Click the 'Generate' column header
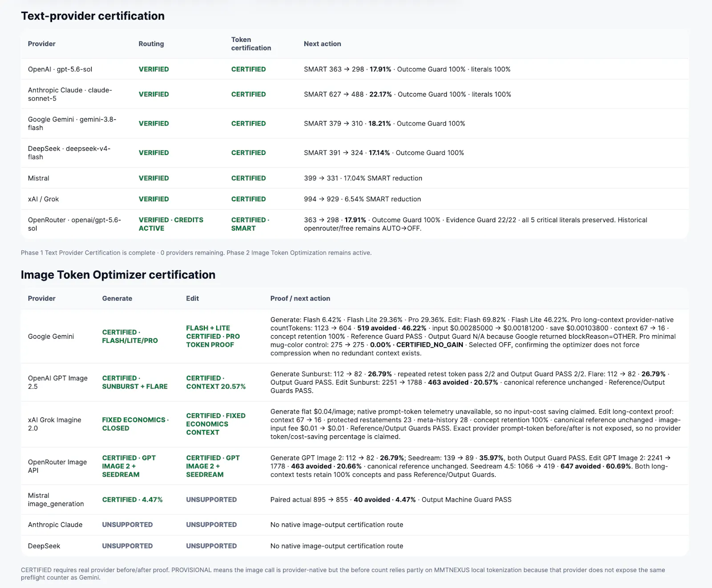Viewport: 712px width, 588px height. click(x=117, y=298)
